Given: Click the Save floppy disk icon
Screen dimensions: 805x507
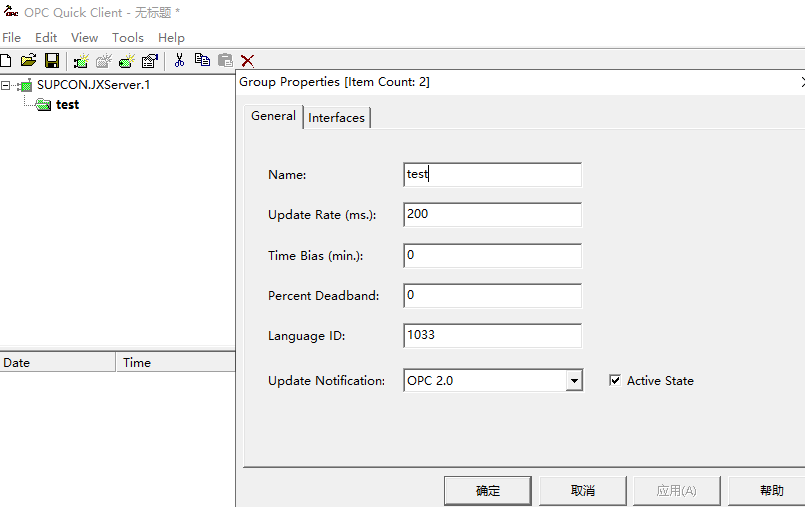Looking at the screenshot, I should click(x=52, y=61).
